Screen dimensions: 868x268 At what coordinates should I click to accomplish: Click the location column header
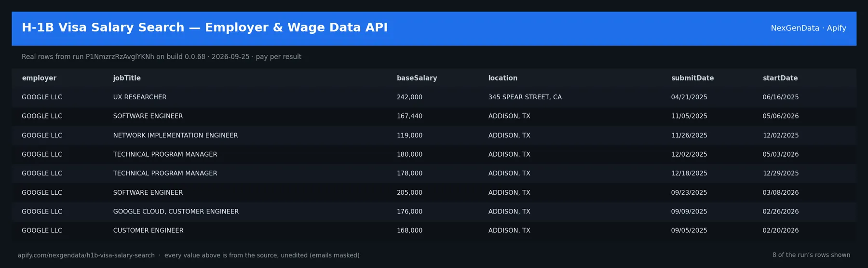tap(502, 78)
